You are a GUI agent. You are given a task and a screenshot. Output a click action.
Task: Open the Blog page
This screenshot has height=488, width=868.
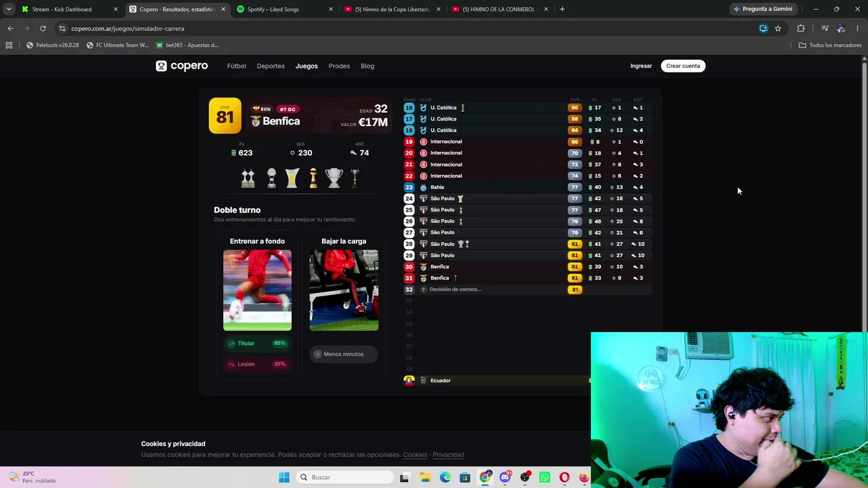pos(368,66)
